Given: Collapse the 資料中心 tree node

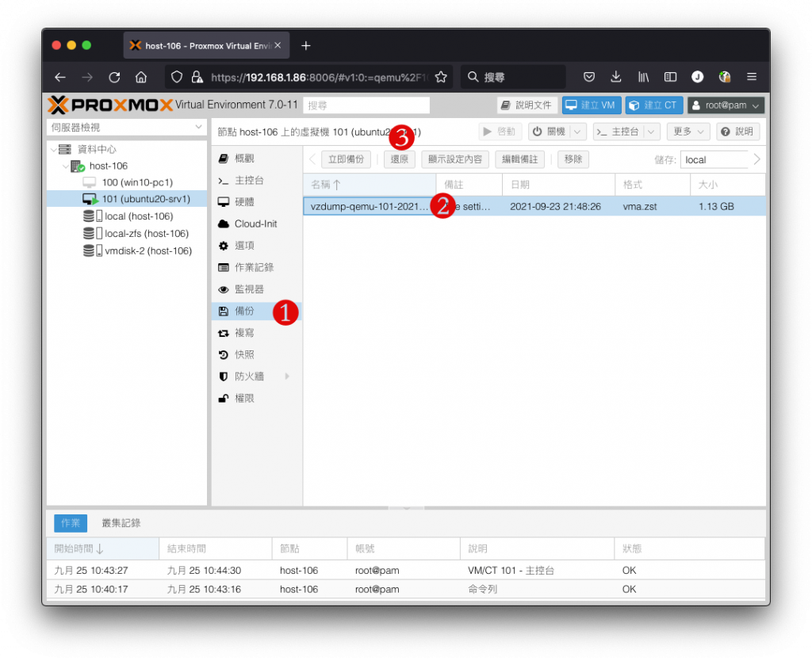Looking at the screenshot, I should coord(53,150).
